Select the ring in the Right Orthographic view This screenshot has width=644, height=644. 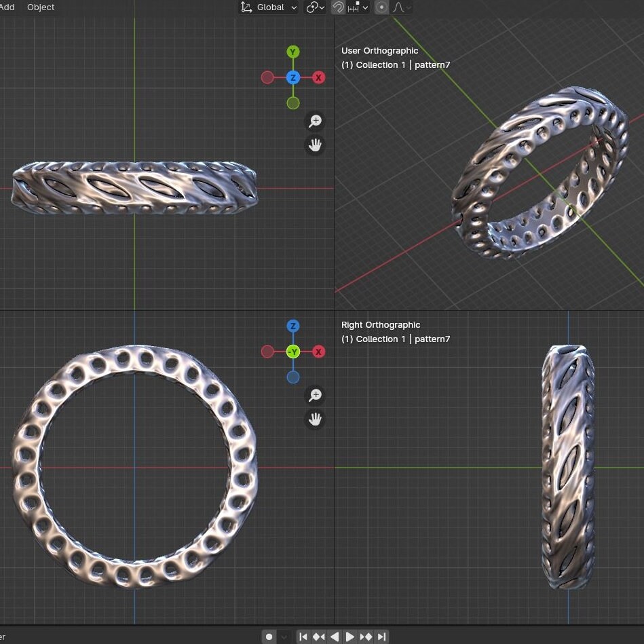[568, 468]
